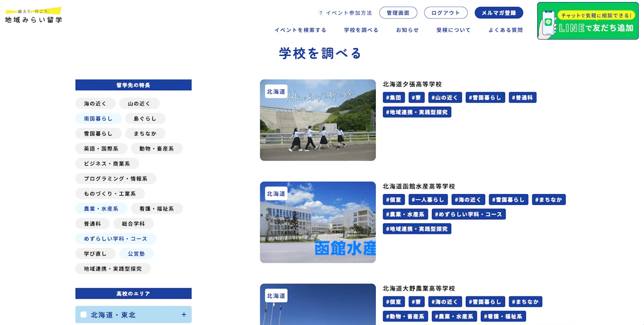Select the 総合学科 filter chip
Viewport: 644px width, 325px height.
(133, 224)
